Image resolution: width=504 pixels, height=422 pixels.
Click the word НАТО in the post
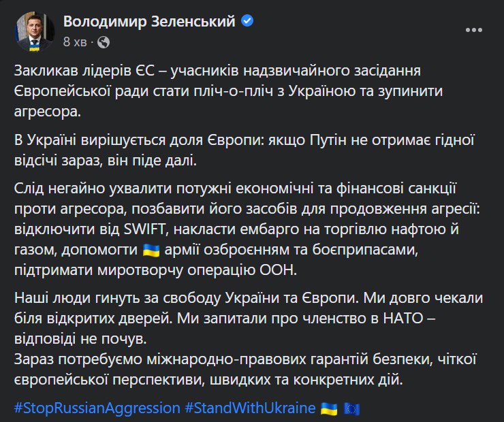(x=403, y=319)
